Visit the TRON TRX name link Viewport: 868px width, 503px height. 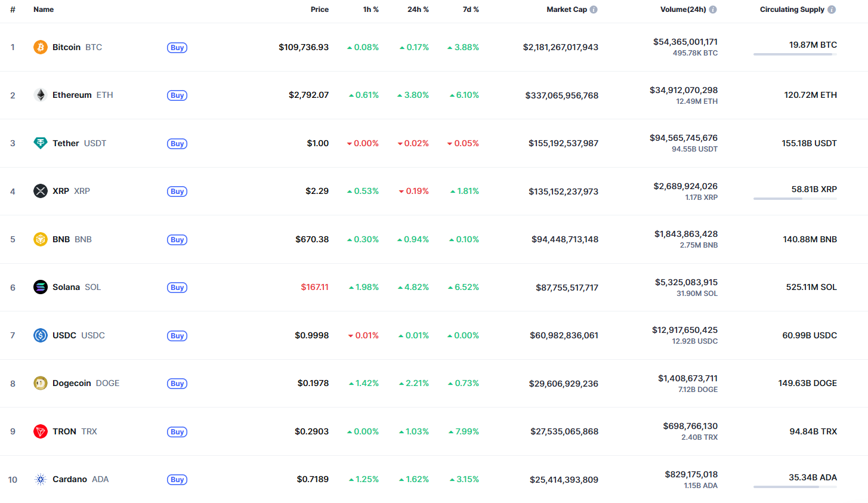pos(75,431)
